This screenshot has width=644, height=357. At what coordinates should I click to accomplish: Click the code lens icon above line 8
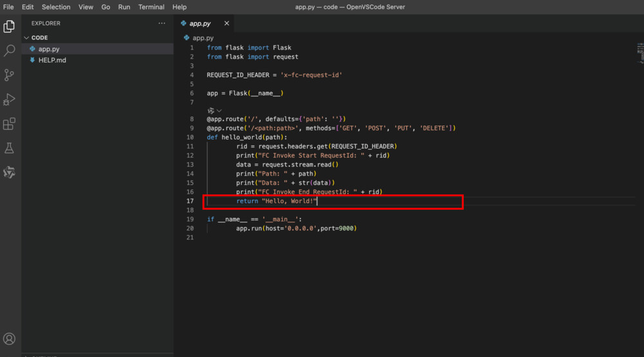[x=211, y=111]
